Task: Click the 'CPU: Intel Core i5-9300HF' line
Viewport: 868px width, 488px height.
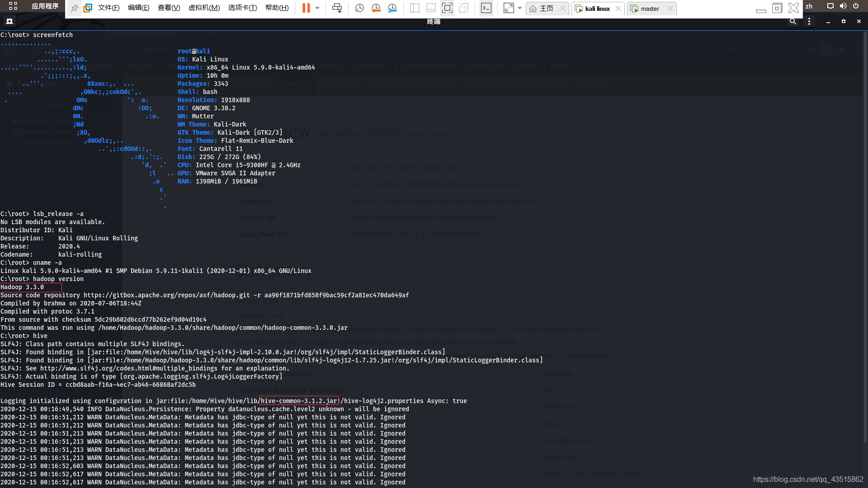Action: pos(239,165)
